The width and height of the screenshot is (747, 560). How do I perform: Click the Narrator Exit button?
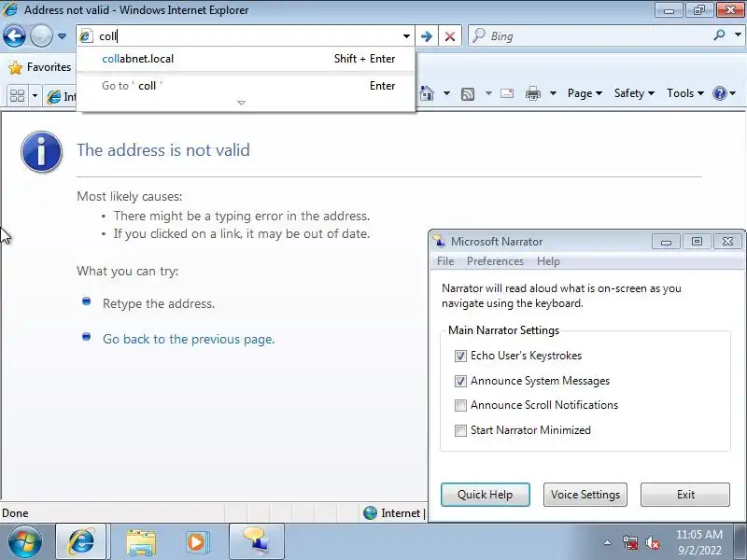[685, 495]
